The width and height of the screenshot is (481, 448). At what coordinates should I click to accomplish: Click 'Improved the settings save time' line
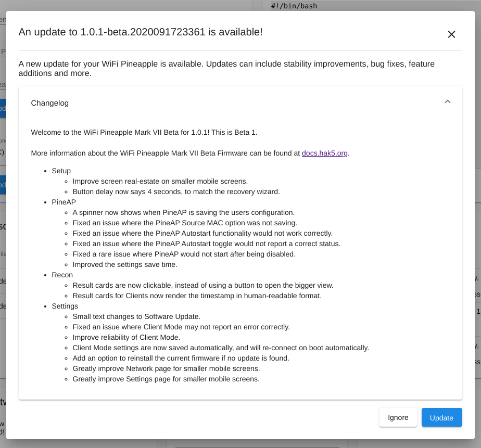click(x=125, y=265)
